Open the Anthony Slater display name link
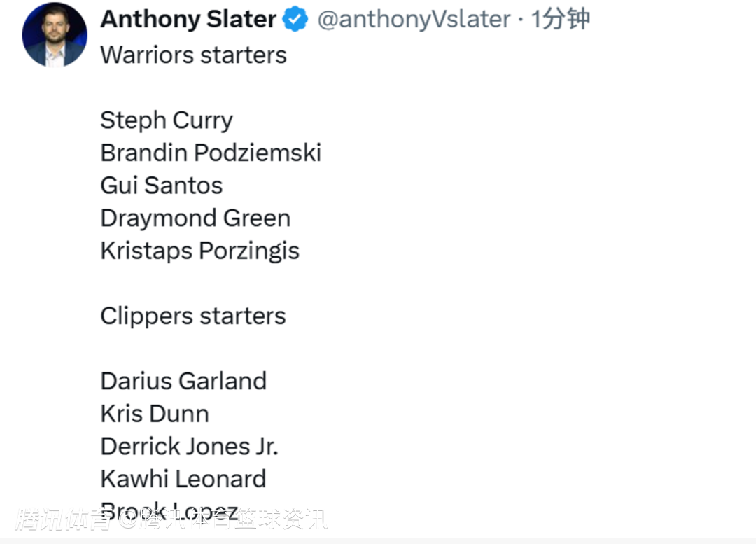 pos(188,20)
